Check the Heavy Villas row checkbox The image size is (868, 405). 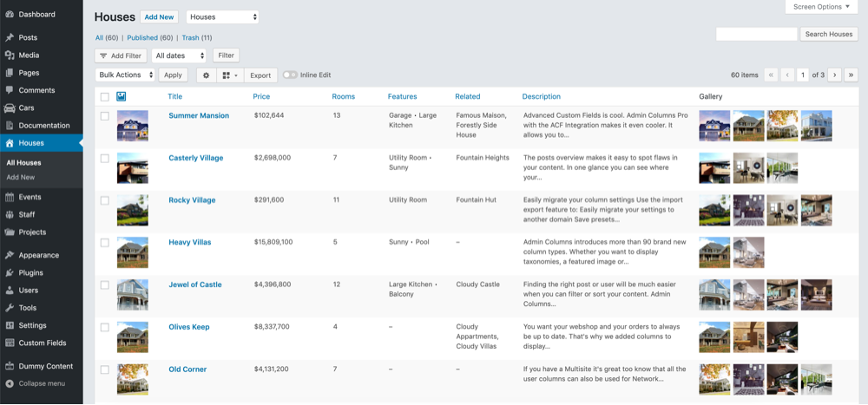(105, 242)
